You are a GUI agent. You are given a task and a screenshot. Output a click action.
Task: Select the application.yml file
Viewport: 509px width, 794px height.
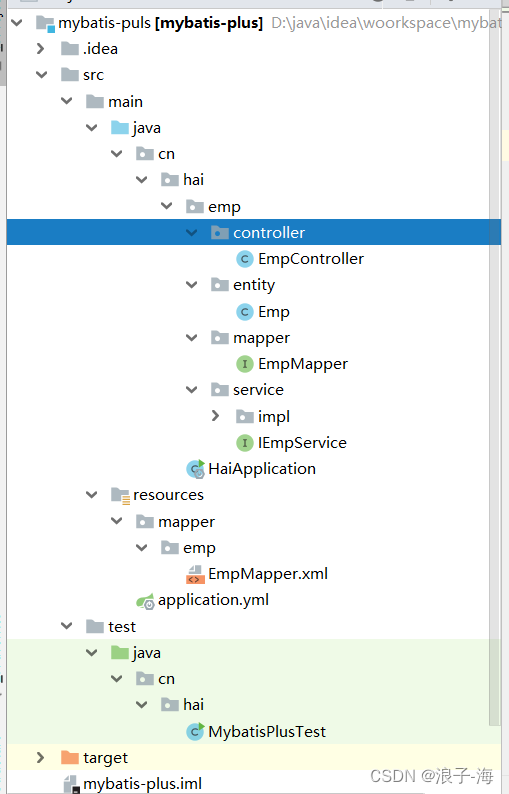[213, 600]
